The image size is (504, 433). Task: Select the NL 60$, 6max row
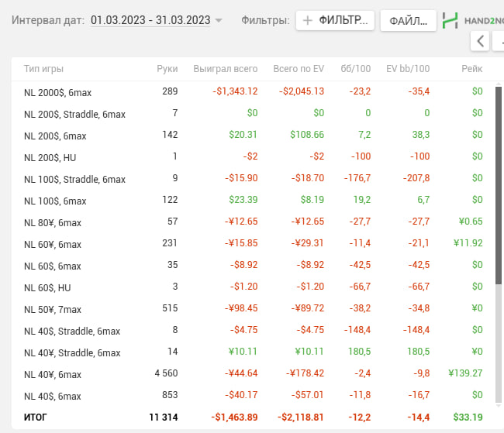[254, 266]
